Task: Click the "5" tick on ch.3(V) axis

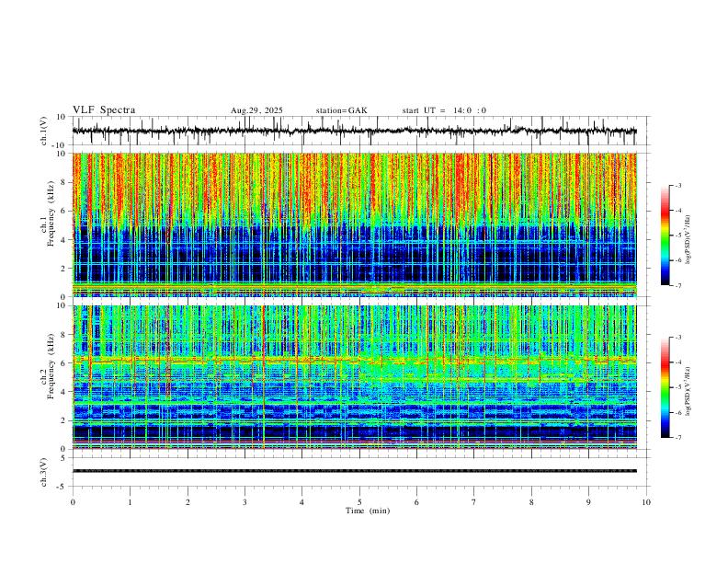Action: point(64,458)
